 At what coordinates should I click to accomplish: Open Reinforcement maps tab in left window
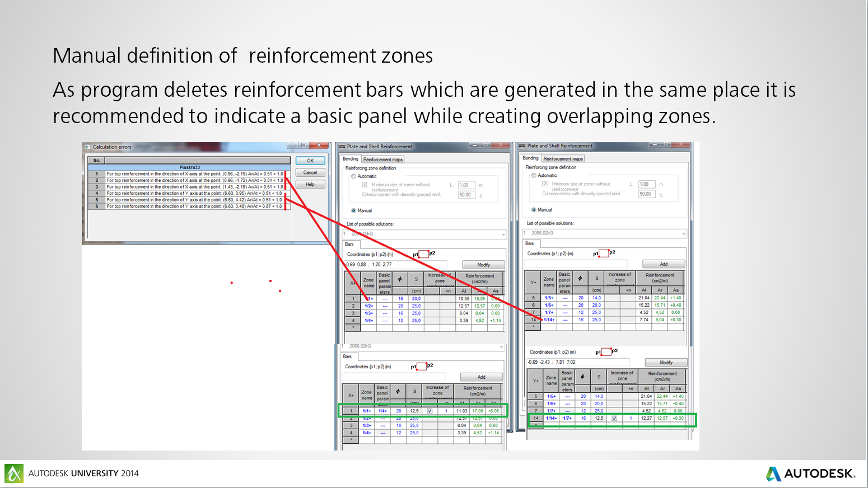(383, 159)
